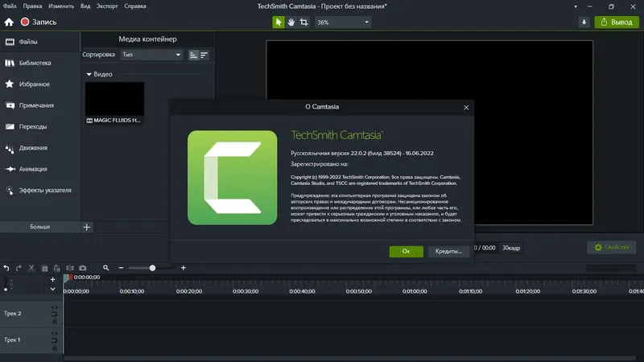Open the Экспорт menu
Image resolution: width=644 pixels, height=362 pixels.
coord(107,6)
